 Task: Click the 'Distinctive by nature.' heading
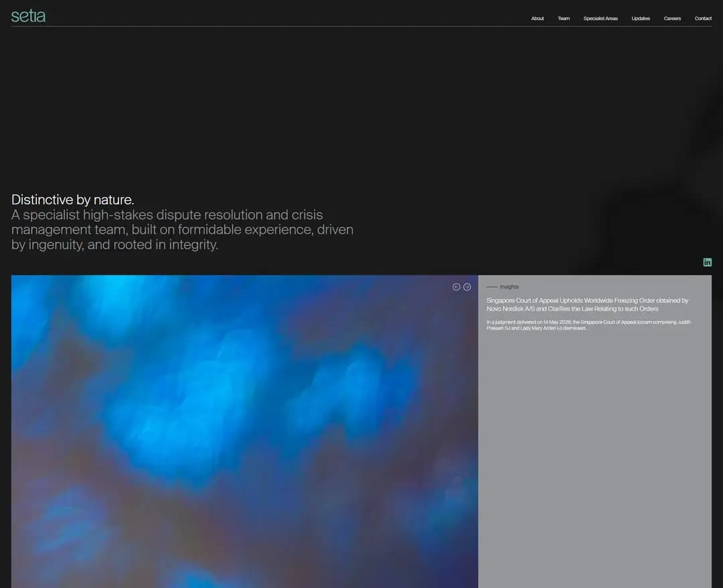73,200
